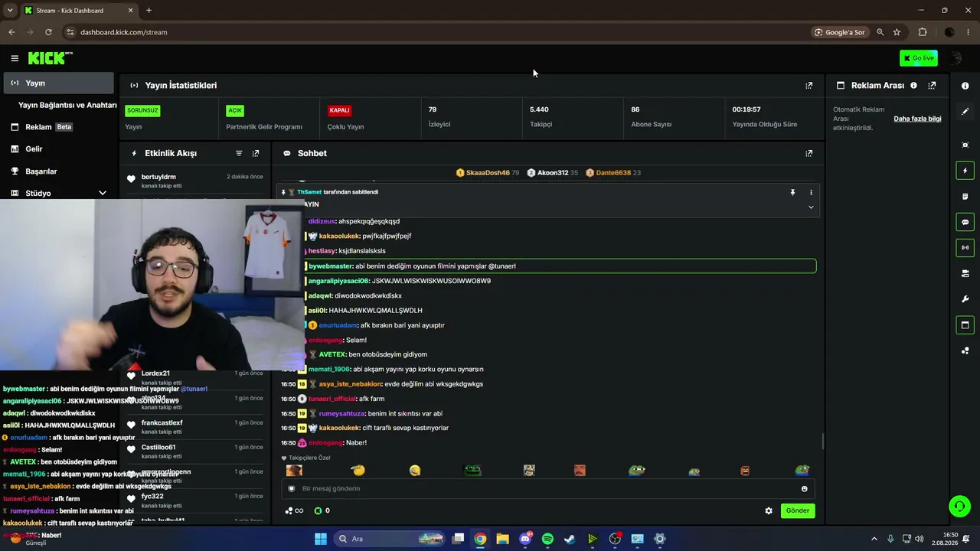Screen dimensions: 980x551
Task: Open the Daha fazla bilgi link
Action: pos(917,119)
